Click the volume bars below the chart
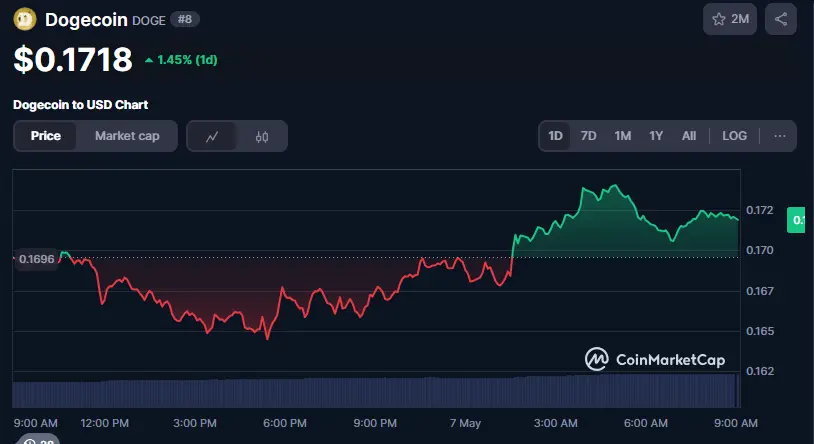 click(375, 392)
